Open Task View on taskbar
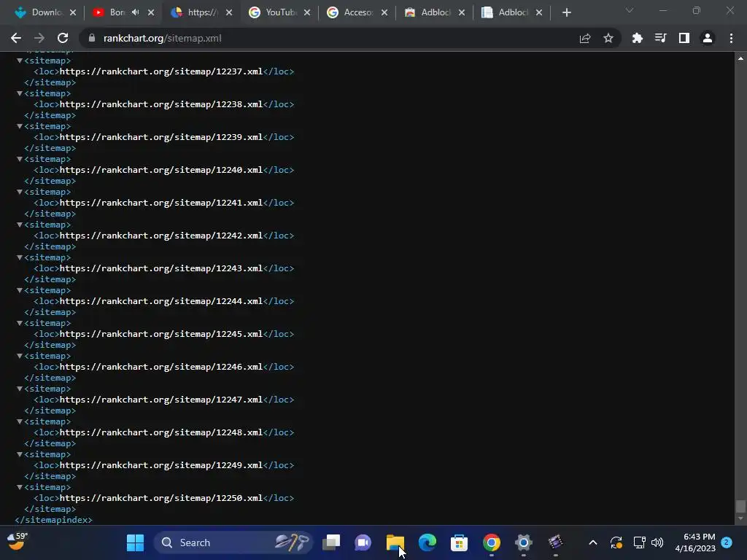The width and height of the screenshot is (747, 560). tap(331, 542)
